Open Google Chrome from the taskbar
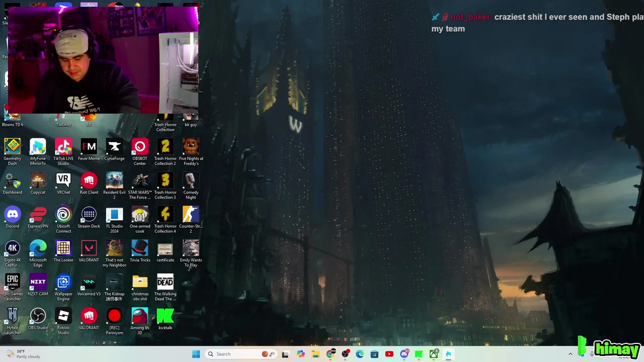644x362 pixels. [x=330, y=354]
